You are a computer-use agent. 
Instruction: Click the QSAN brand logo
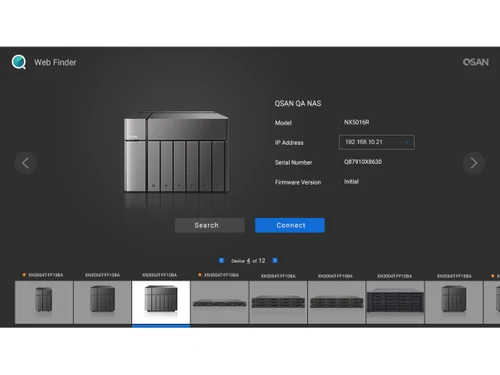[476, 62]
